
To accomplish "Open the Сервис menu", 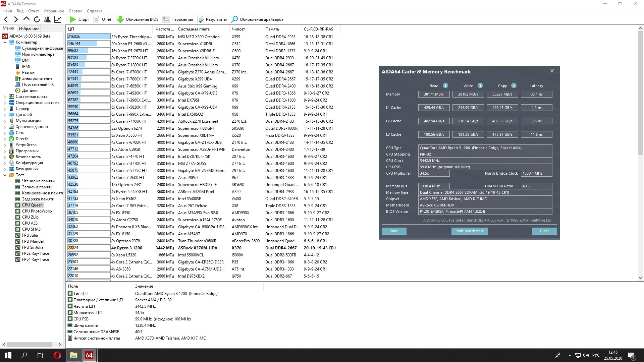I will coord(75,11).
